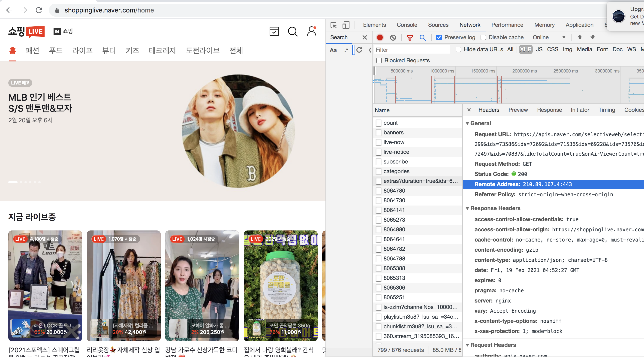Stop recording network log (red circle)
Image resolution: width=644 pixels, height=357 pixels.
[380, 38]
